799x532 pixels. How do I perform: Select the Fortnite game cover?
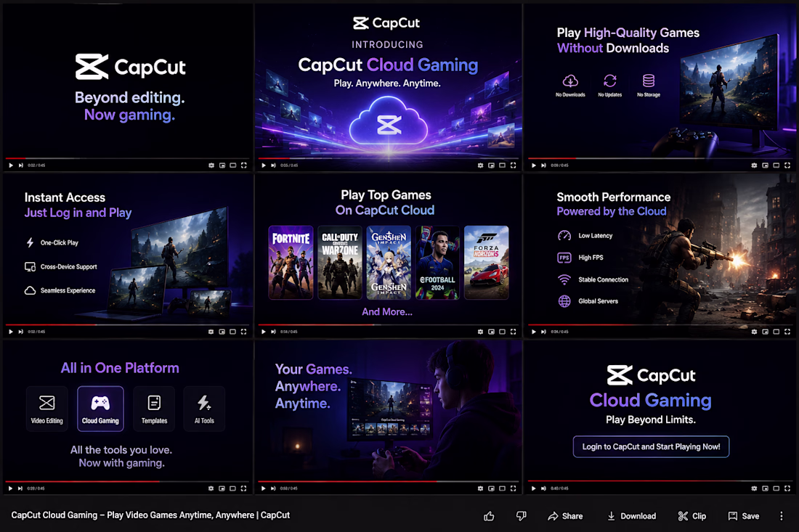tap(291, 262)
